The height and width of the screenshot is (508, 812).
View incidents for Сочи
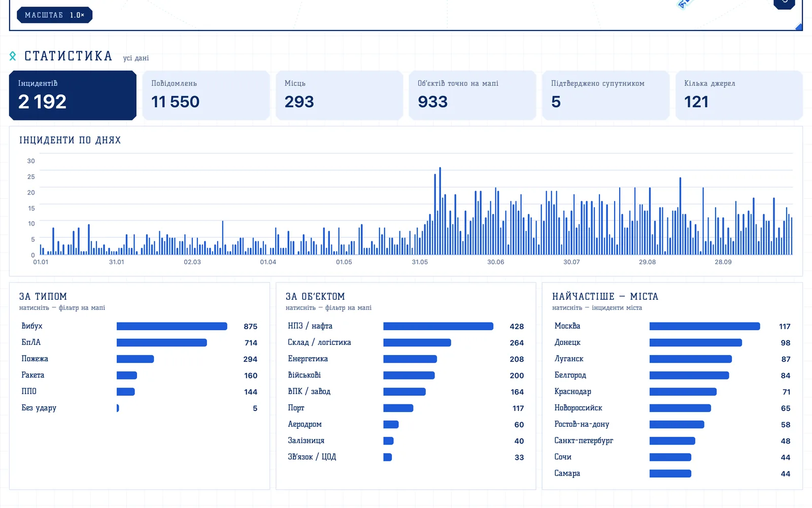(x=672, y=457)
